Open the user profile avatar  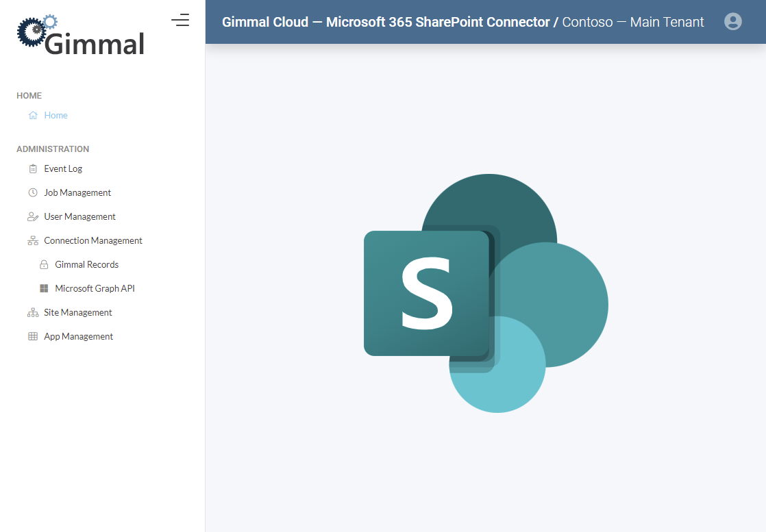pyautogui.click(x=733, y=21)
